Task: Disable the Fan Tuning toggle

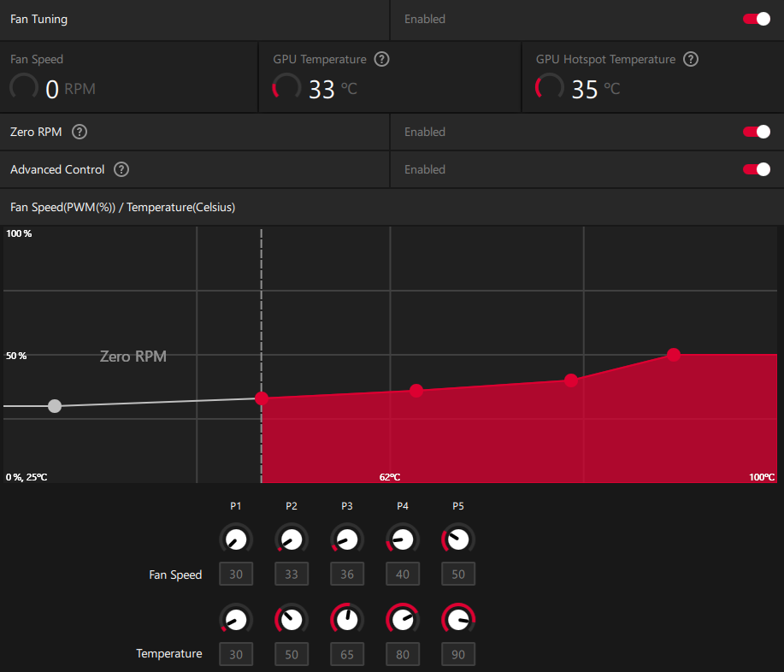Action: pos(757,19)
